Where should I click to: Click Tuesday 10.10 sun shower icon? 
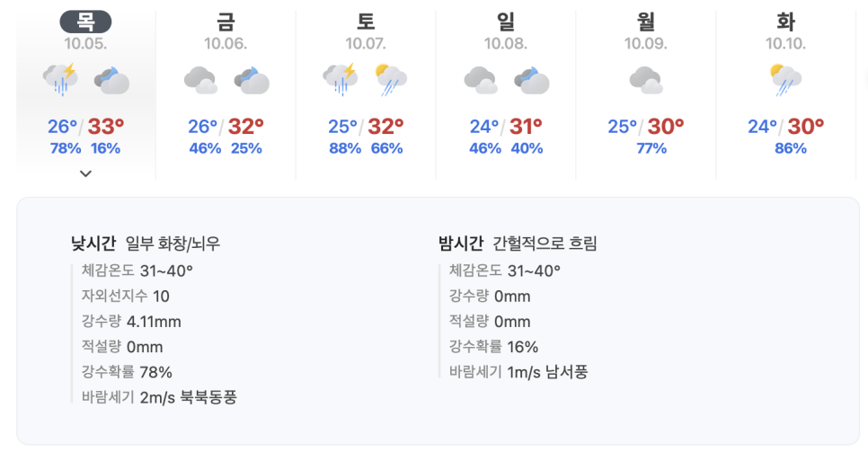coord(785,80)
